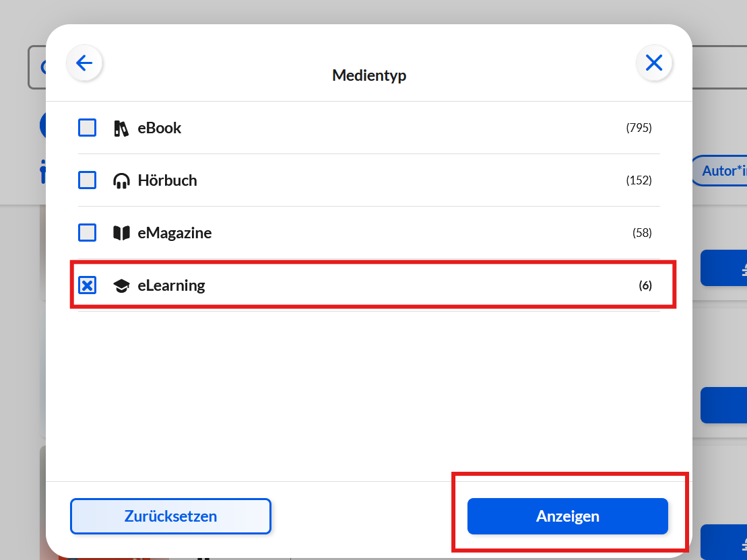
Task: Select the Hörbuch label text
Action: click(x=167, y=180)
